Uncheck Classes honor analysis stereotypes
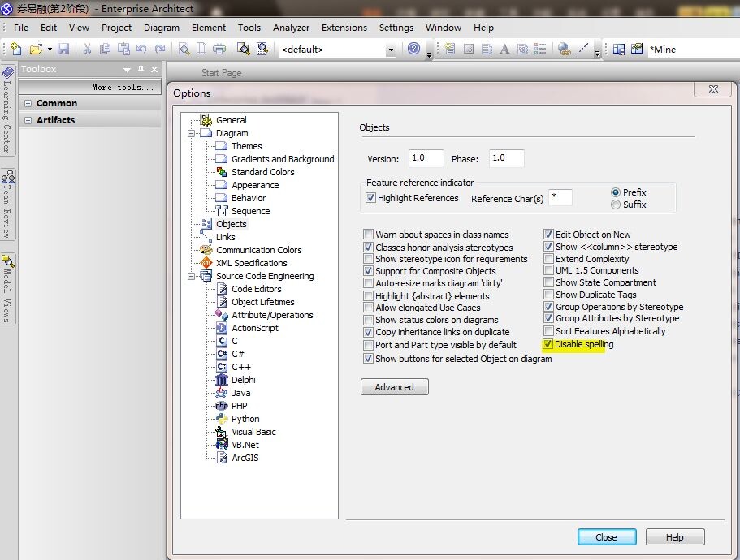The image size is (740, 560). (x=369, y=247)
